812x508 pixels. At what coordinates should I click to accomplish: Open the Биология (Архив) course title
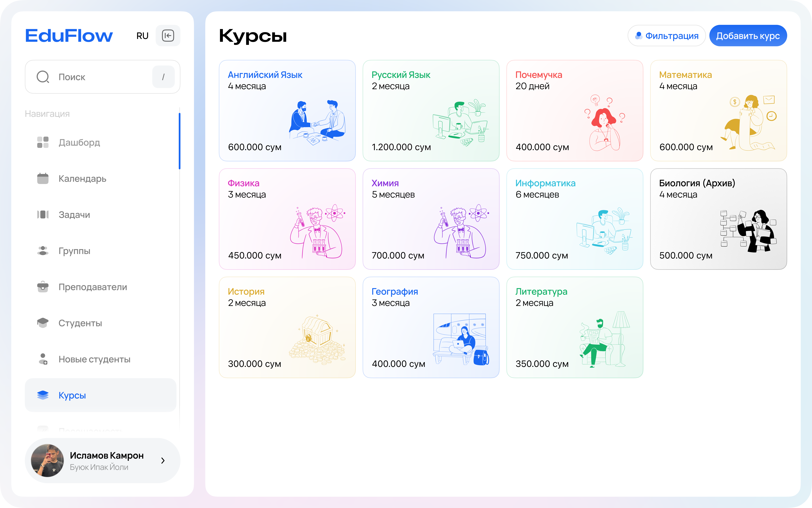pyautogui.click(x=697, y=183)
